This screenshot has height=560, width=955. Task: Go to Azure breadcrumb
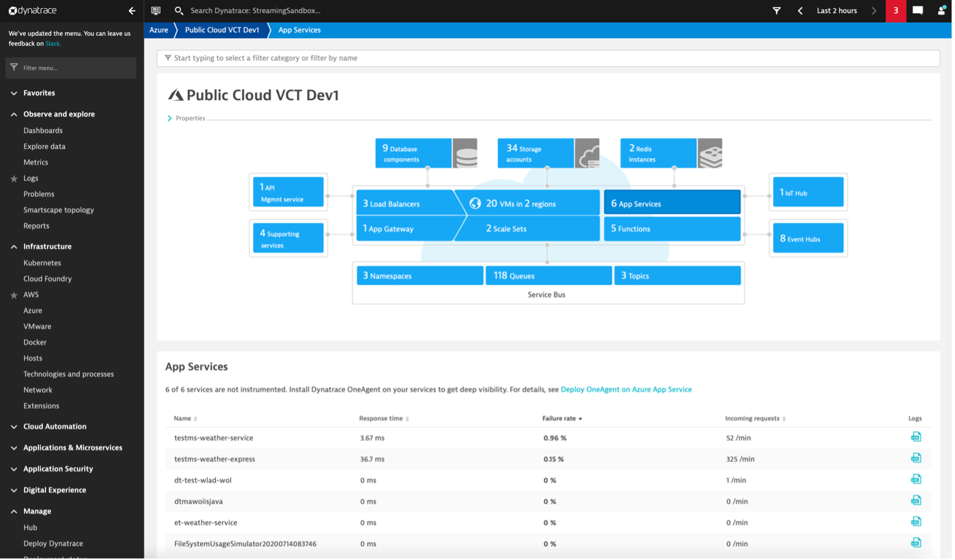tap(159, 30)
